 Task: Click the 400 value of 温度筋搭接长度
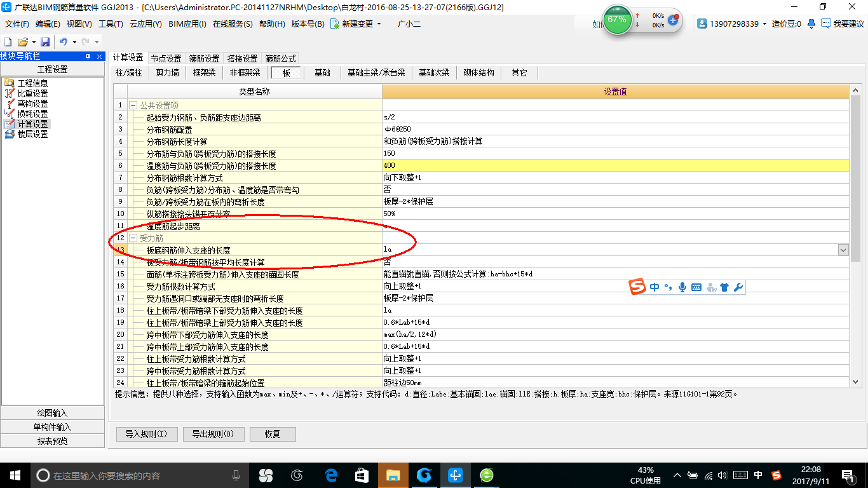[616, 166]
